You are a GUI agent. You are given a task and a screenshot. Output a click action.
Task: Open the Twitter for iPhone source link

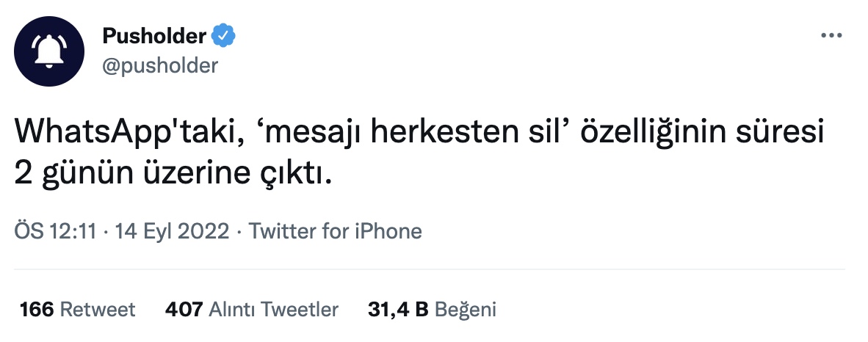point(336,230)
